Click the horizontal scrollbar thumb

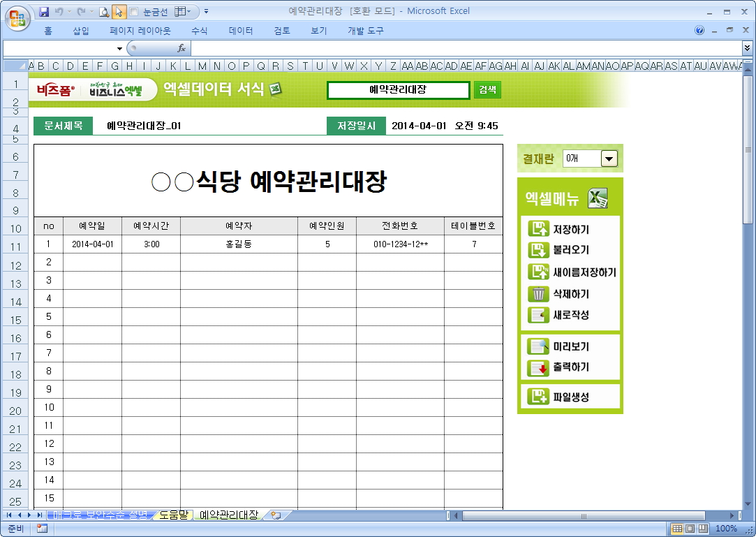point(584,516)
